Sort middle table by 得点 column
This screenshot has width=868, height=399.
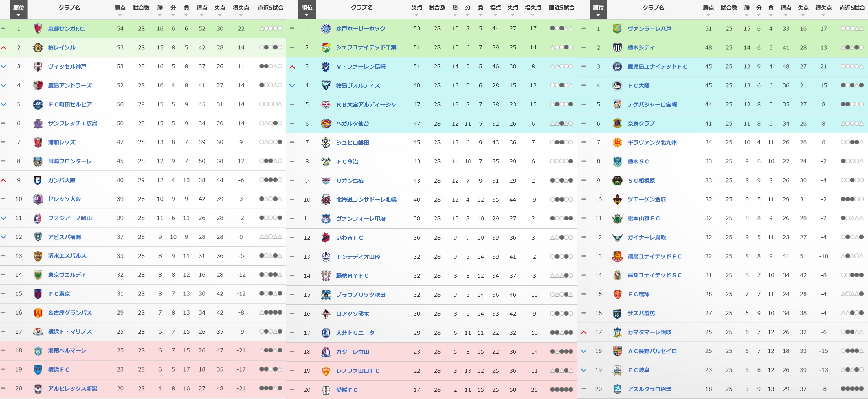coord(495,10)
